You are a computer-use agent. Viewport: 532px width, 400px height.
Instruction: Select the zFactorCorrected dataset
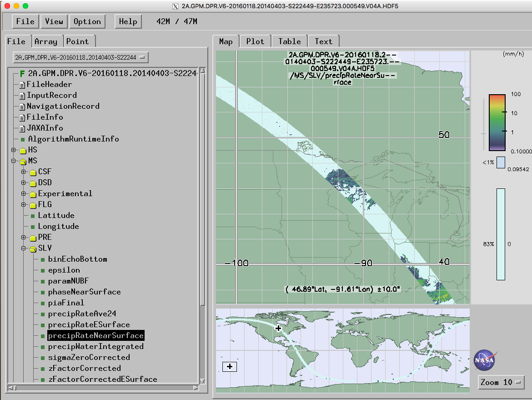tap(85, 369)
